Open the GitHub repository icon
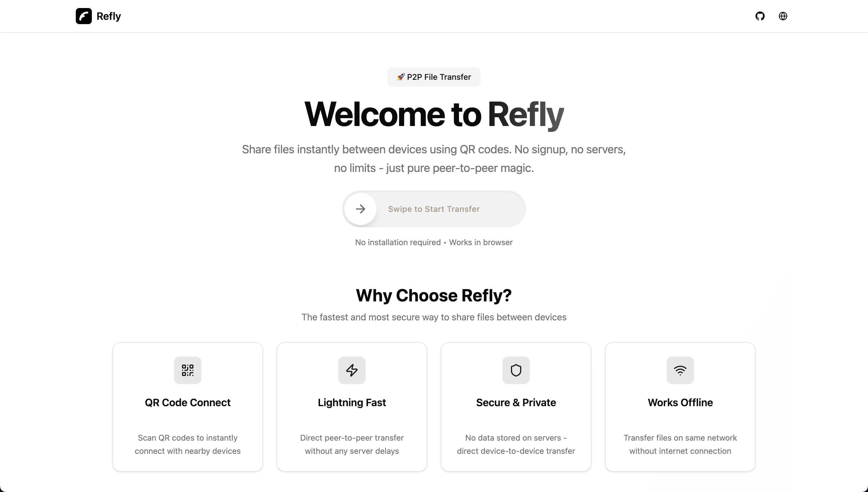This screenshot has width=868, height=492. [x=760, y=16]
